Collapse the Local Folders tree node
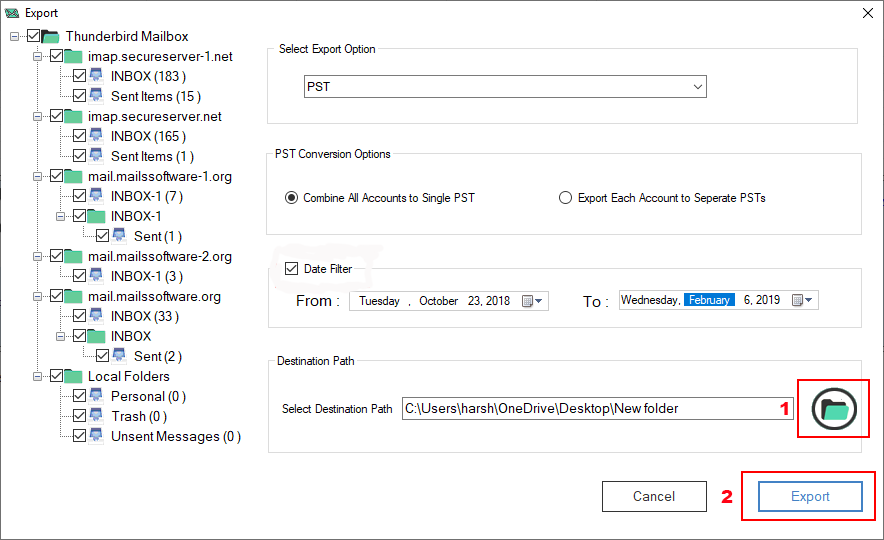 point(38,376)
